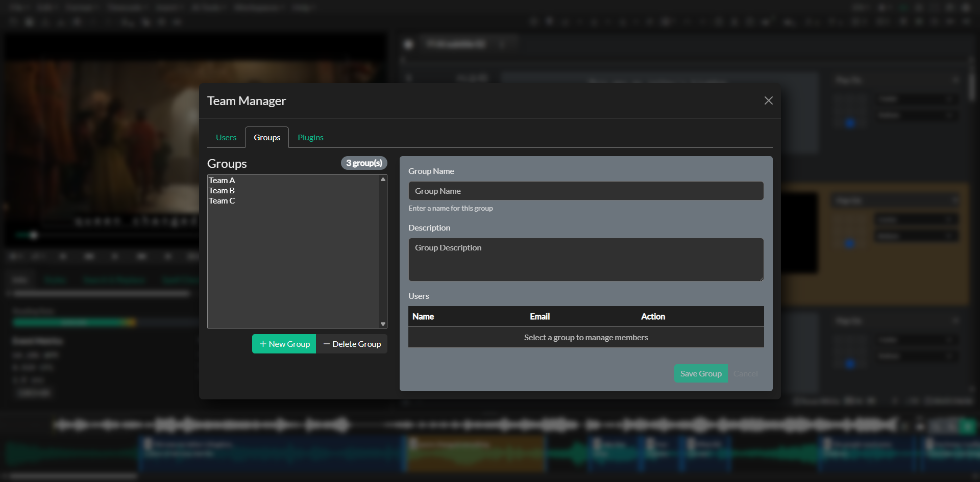Open the Edit menu
Image resolution: width=980 pixels, height=482 pixels.
point(46,8)
